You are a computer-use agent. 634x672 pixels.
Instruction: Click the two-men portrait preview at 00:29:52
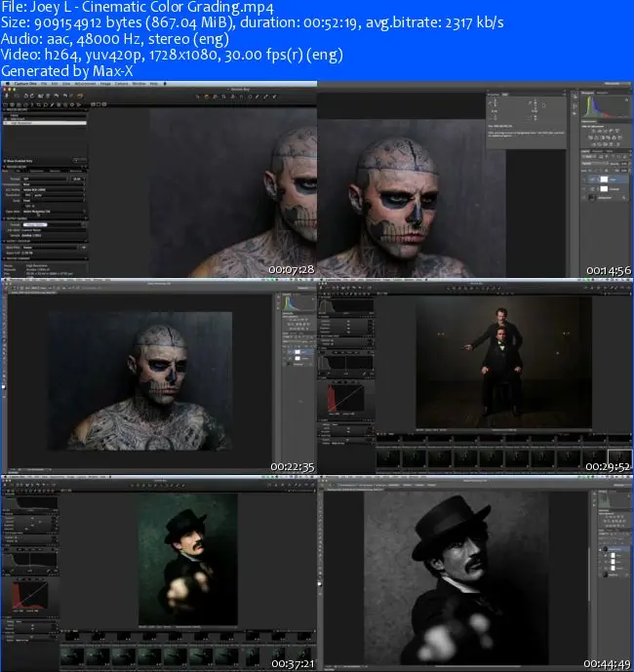[504, 362]
